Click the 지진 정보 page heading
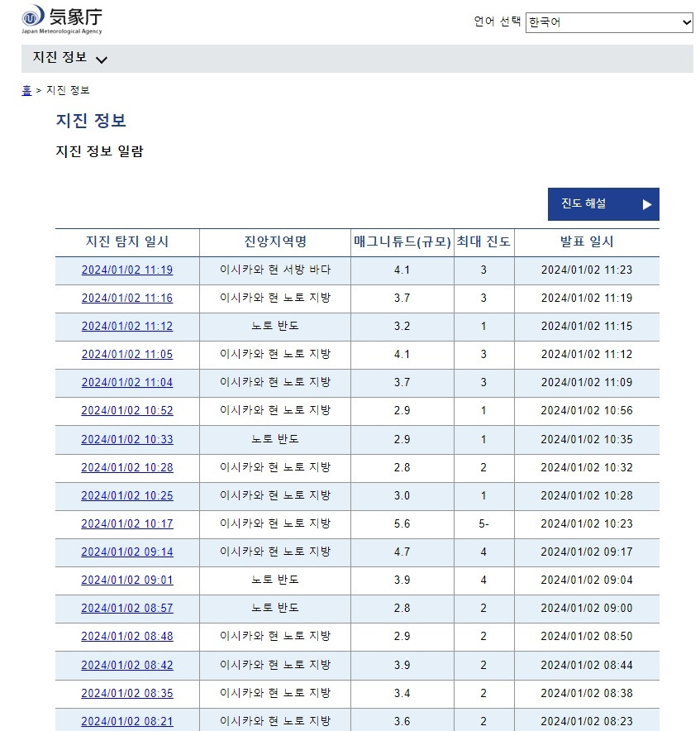This screenshot has height=731, width=700. click(91, 120)
